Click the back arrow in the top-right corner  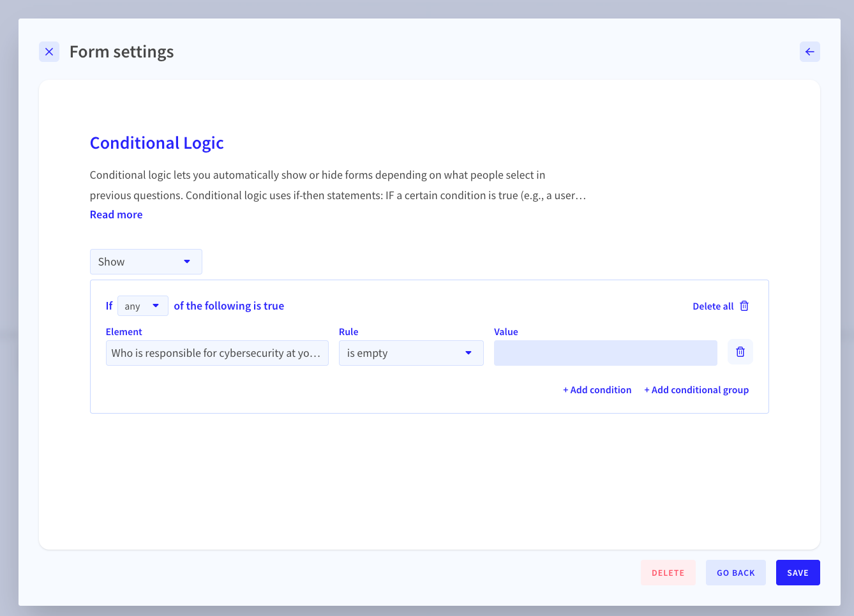[810, 52]
